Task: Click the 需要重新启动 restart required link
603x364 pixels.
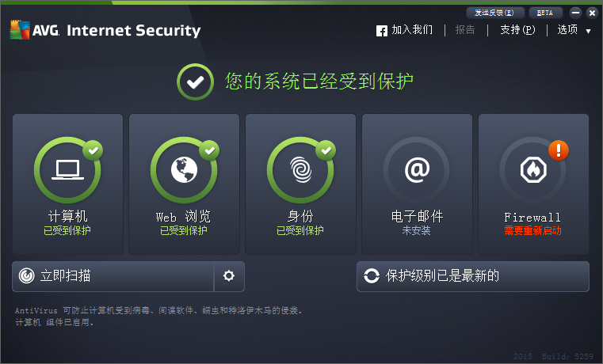Action: [533, 230]
